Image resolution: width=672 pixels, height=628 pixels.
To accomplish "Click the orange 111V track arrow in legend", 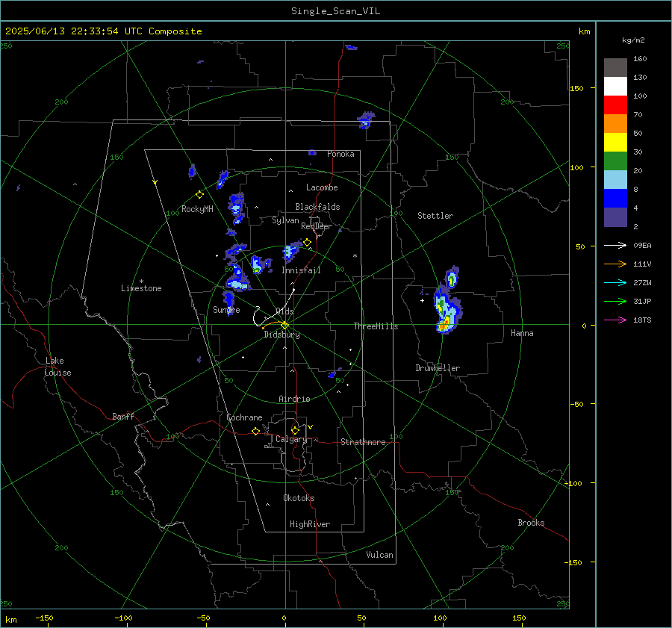I will [x=615, y=264].
